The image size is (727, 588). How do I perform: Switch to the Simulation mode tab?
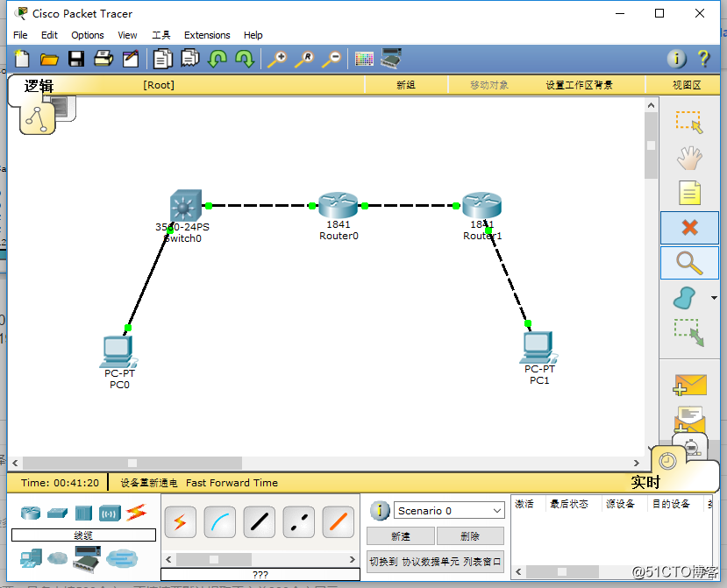pyautogui.click(x=691, y=447)
